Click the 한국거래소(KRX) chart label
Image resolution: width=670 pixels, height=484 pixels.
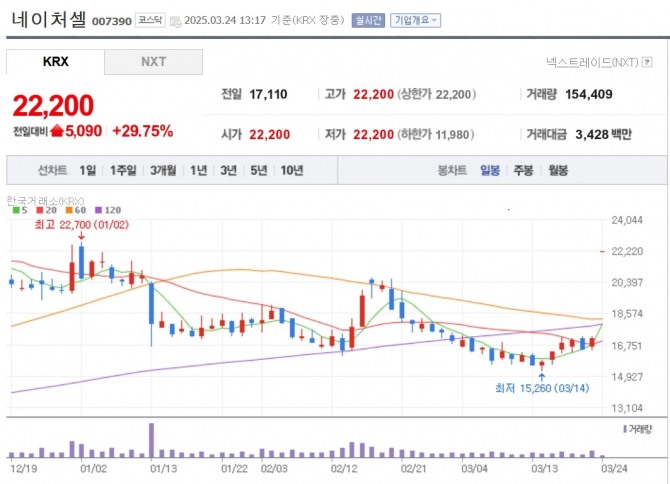click(x=45, y=200)
